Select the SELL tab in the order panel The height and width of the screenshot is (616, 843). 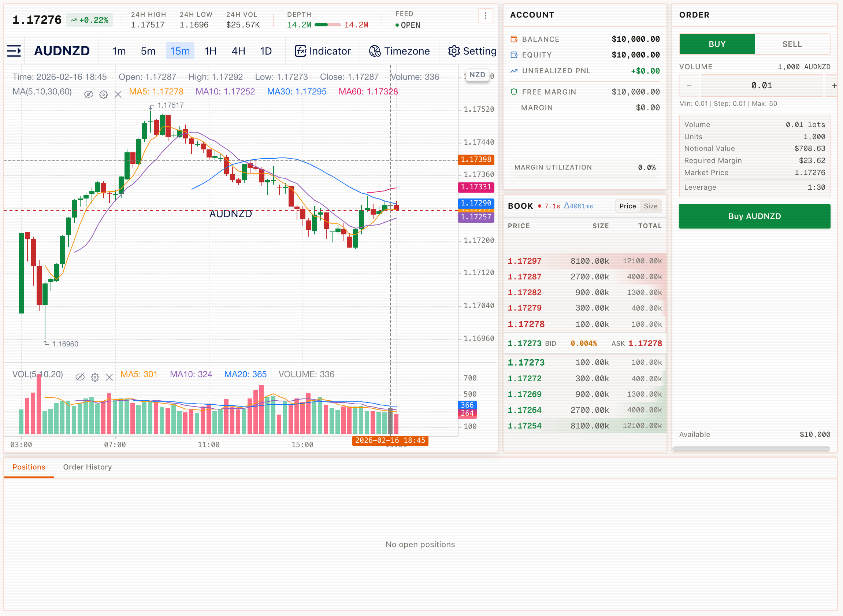[x=792, y=44]
